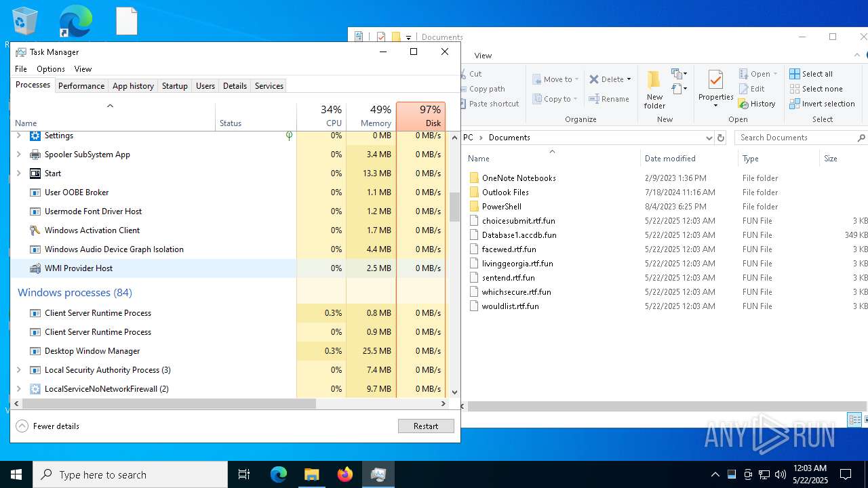Sort Explorer files by Date modified
This screenshot has height=488, width=868.
point(688,159)
